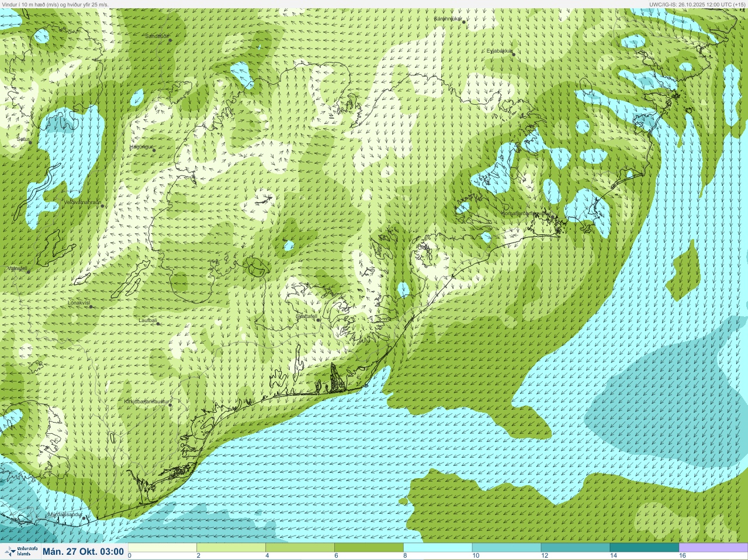Select the 2–4 m/s light green legend swatch

click(231, 548)
